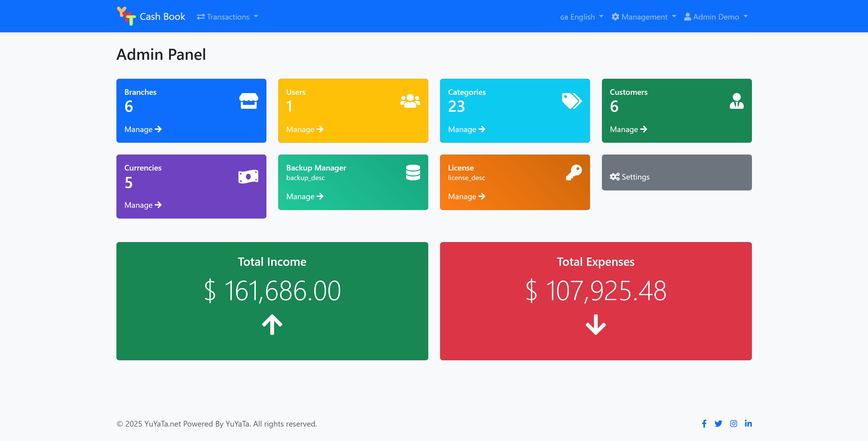Click the License key icon
This screenshot has width=868, height=441.
pyautogui.click(x=574, y=172)
